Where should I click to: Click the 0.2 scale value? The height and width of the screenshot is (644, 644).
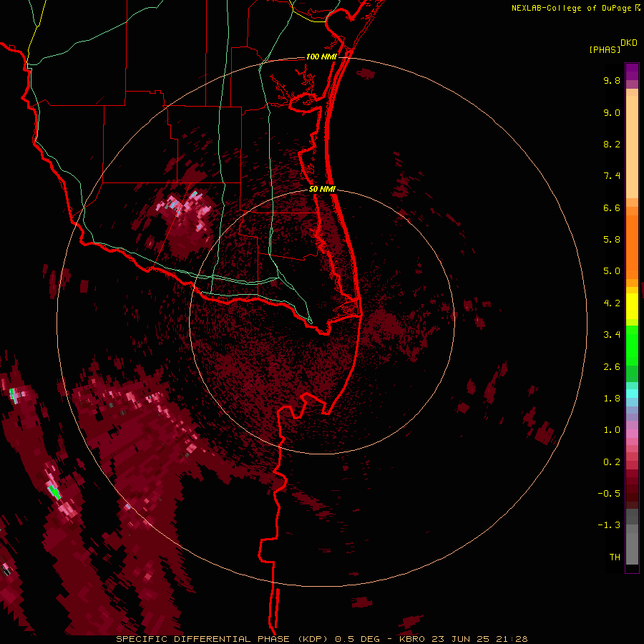pos(612,462)
